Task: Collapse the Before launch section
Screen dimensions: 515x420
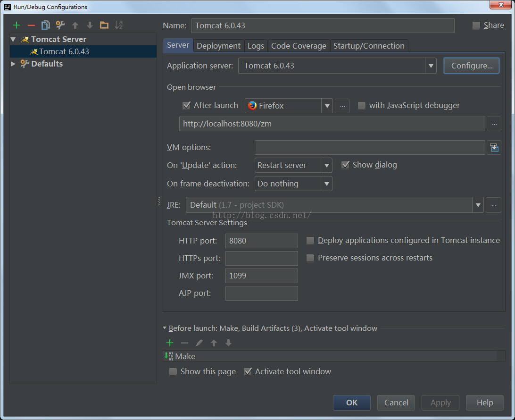Action: tap(165, 328)
